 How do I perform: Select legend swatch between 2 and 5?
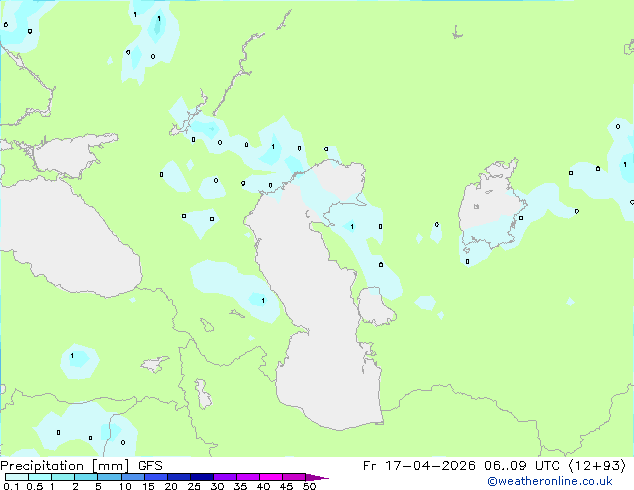pyautogui.click(x=86, y=477)
